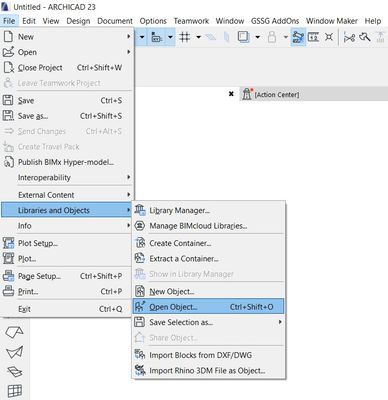Select Libraries and Objects entry
The image size is (388, 400).
67,210
